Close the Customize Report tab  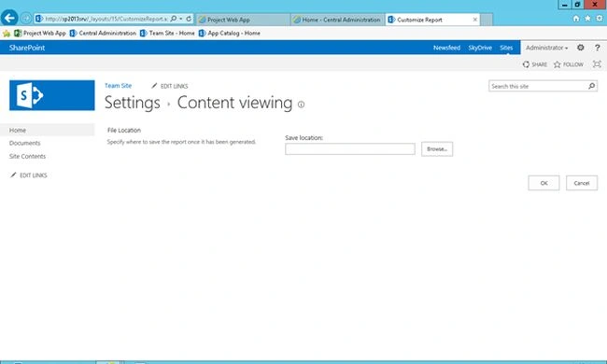coord(475,20)
